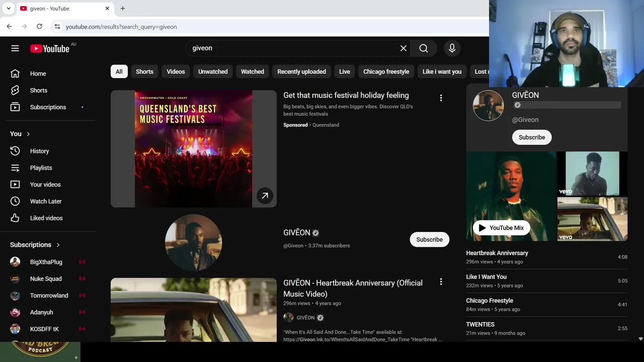The image size is (644, 362).
Task: Play Chicago Freestyle in side panel list
Action: point(547,305)
